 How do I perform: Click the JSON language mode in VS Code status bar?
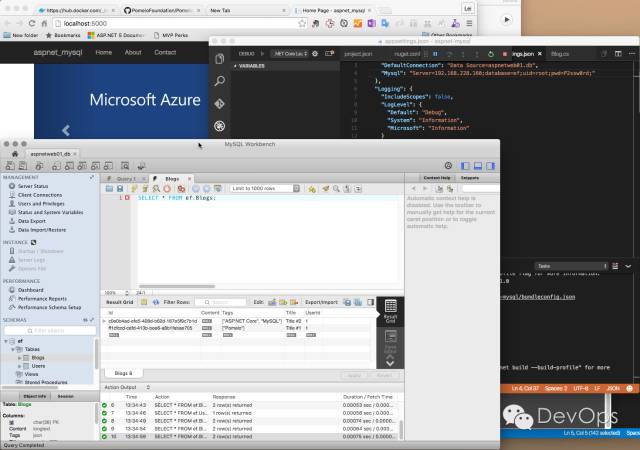(613, 388)
